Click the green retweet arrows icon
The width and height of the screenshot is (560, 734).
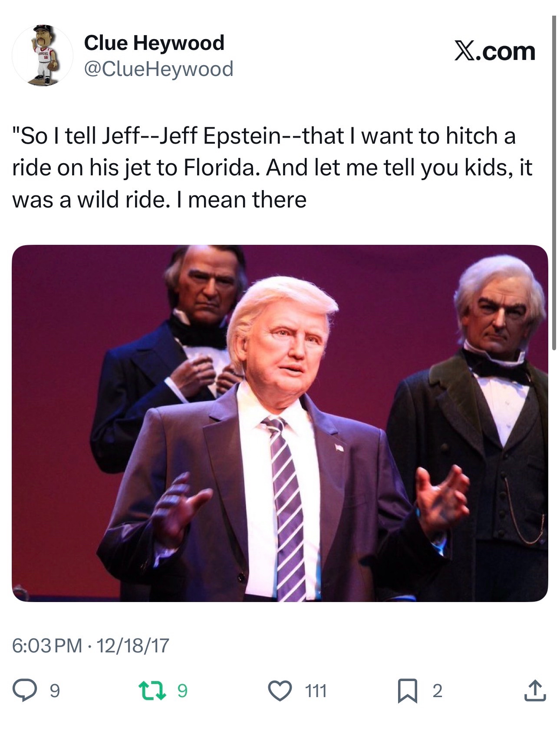tap(152, 691)
